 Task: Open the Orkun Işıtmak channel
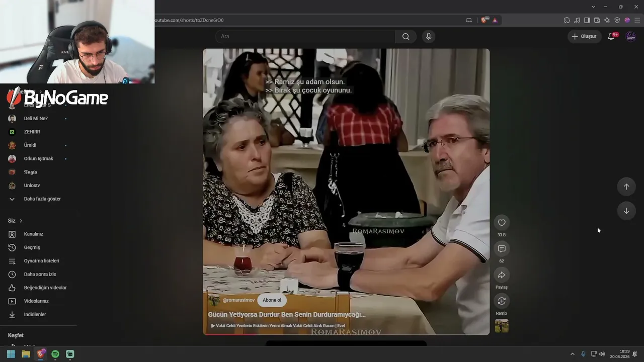coord(39,158)
